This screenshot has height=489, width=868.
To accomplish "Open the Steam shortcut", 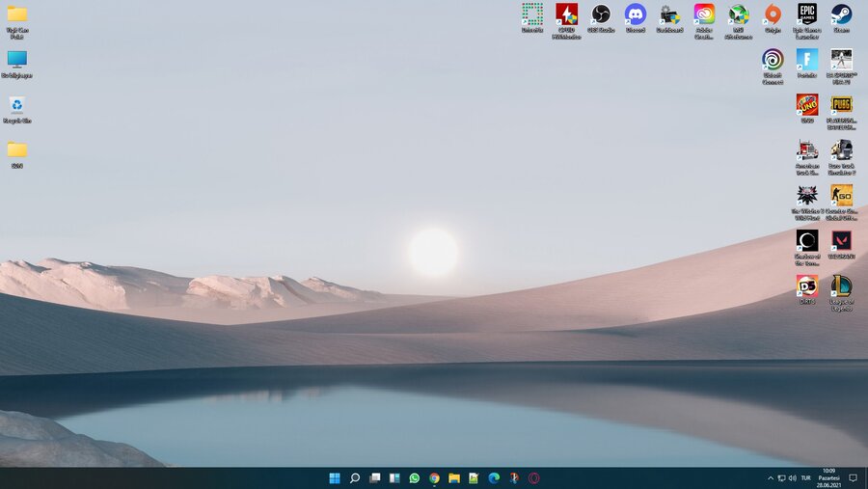I will [x=841, y=14].
